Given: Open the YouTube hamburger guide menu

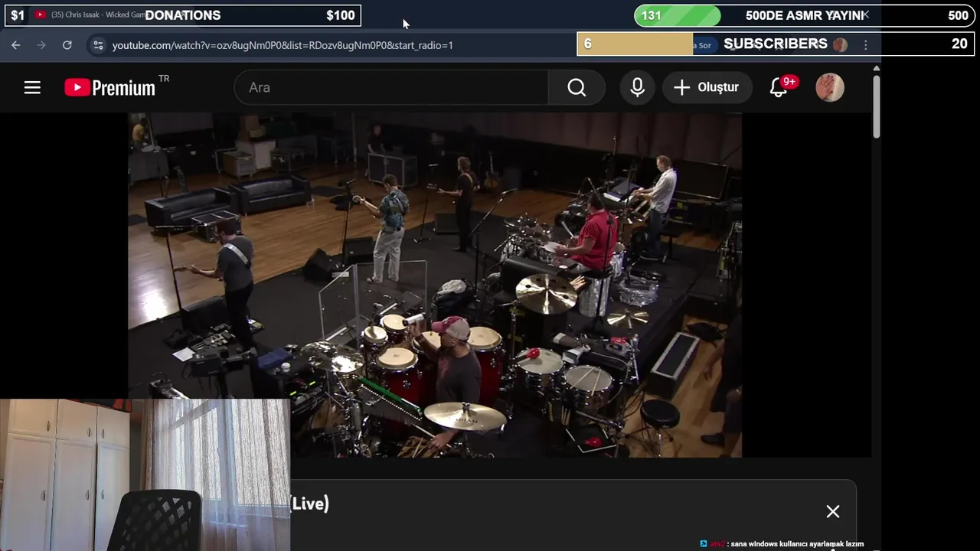Looking at the screenshot, I should 32,87.
